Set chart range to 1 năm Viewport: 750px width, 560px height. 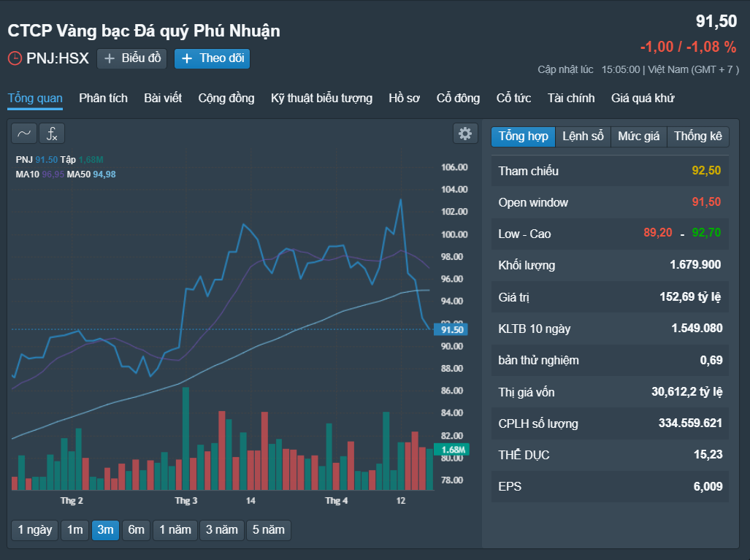tap(175, 530)
